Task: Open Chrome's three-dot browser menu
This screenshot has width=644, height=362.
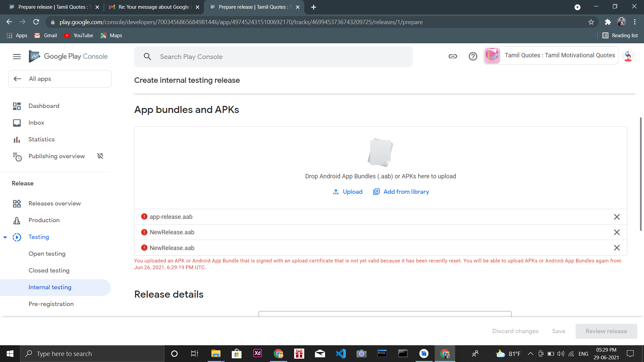Action: pyautogui.click(x=635, y=22)
